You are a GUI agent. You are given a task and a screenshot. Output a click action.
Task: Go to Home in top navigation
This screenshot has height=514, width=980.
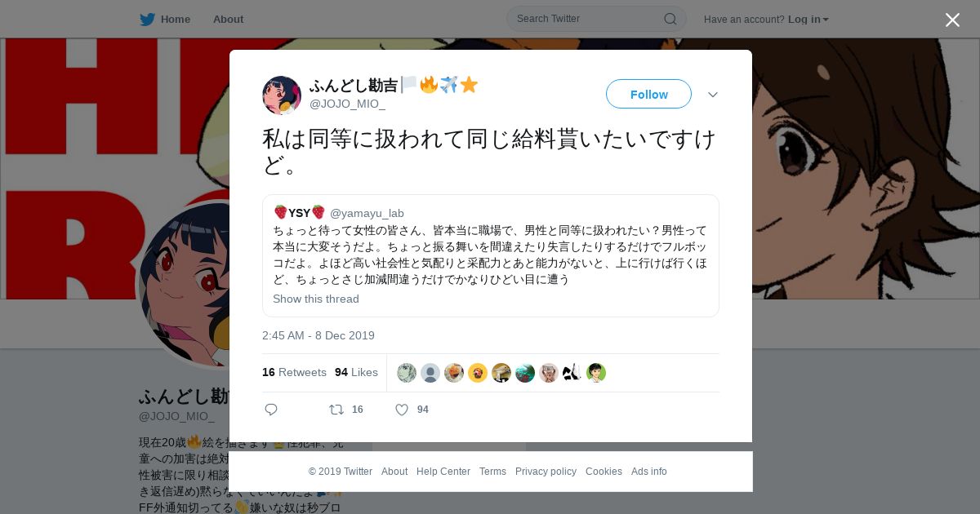coord(176,19)
